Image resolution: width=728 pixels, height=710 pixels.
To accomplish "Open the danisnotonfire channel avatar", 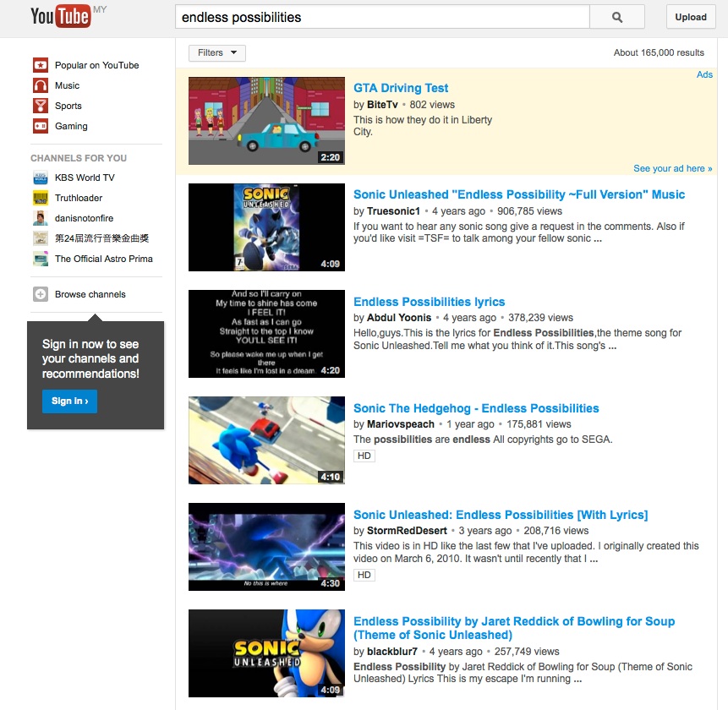I will [x=40, y=218].
